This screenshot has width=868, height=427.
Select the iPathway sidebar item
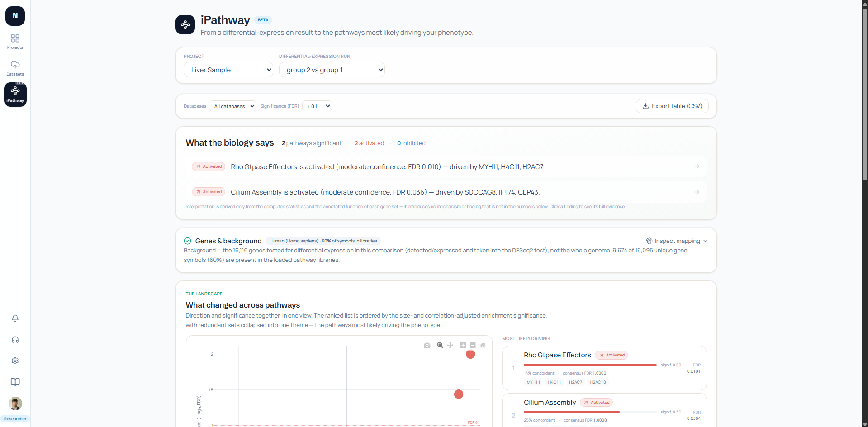[15, 95]
